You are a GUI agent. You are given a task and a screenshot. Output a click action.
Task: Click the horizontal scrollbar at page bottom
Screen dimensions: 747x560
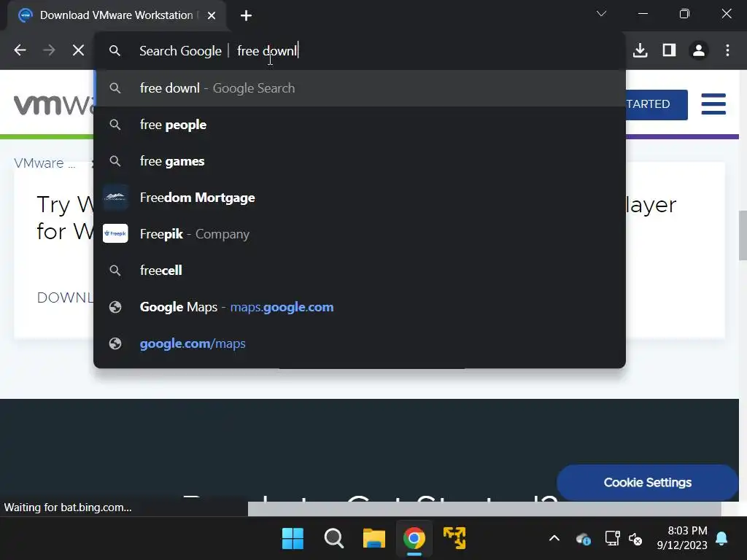tap(484, 508)
